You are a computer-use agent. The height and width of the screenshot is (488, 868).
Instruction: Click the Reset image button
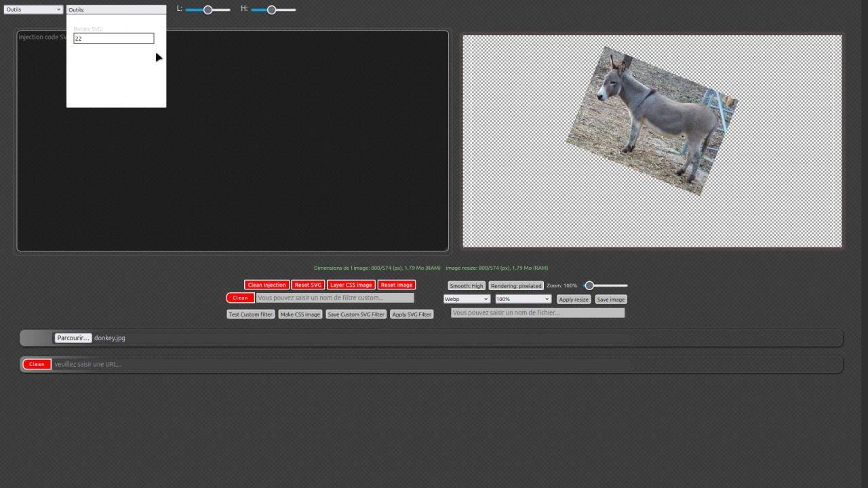396,285
